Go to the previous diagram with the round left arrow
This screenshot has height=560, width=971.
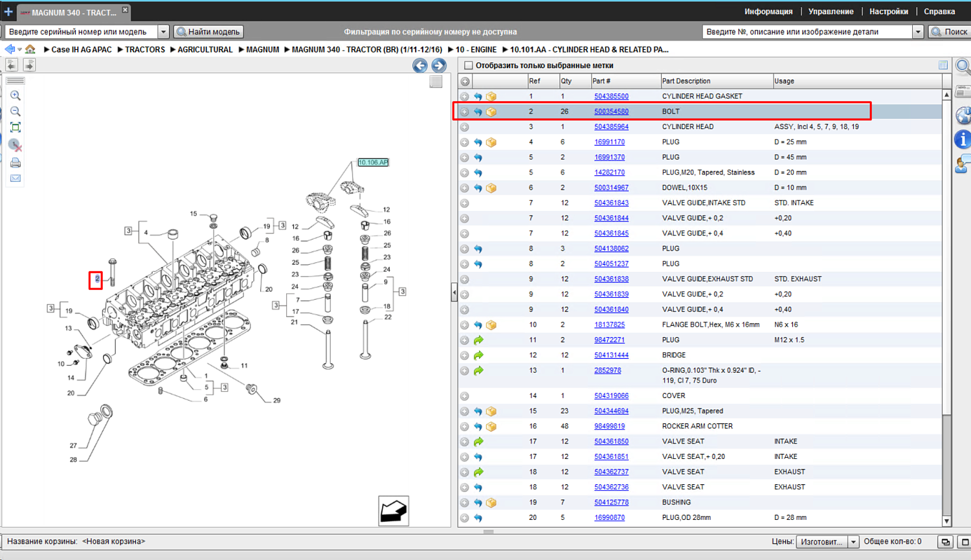(420, 65)
